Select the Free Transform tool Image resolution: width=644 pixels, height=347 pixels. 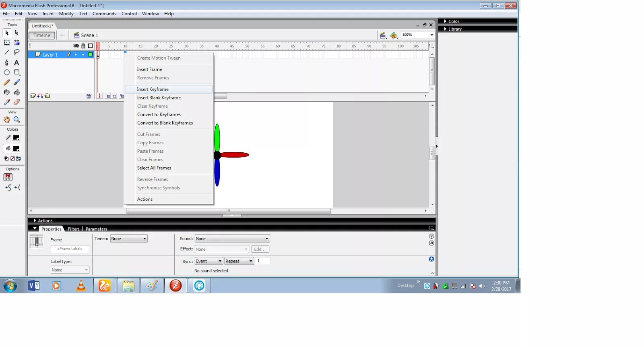pyautogui.click(x=7, y=42)
